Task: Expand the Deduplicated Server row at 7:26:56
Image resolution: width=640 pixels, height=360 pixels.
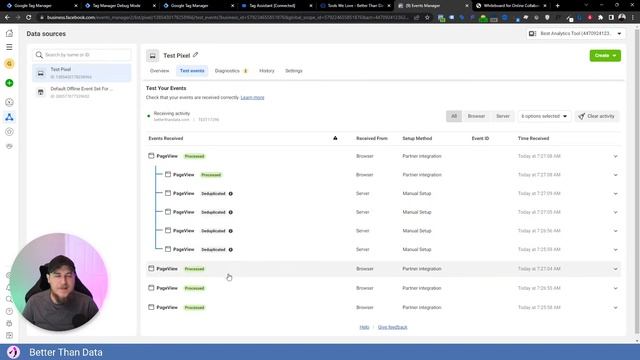Action: (616, 231)
